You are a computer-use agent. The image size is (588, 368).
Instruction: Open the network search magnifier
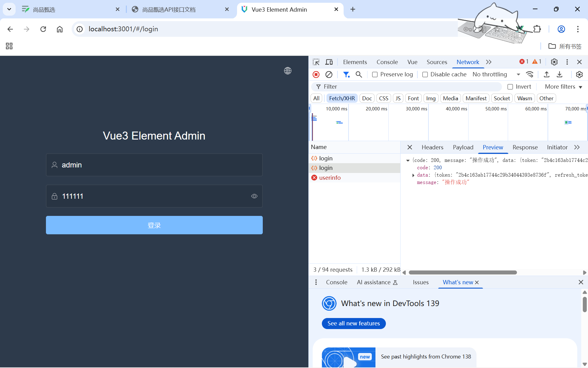(x=359, y=75)
